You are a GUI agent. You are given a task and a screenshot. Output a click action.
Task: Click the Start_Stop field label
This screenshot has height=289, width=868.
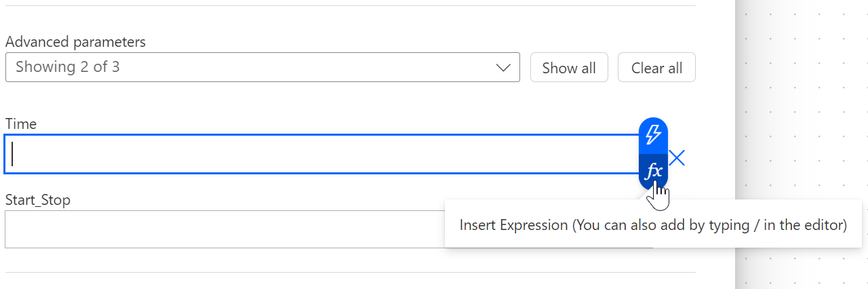pos(38,200)
